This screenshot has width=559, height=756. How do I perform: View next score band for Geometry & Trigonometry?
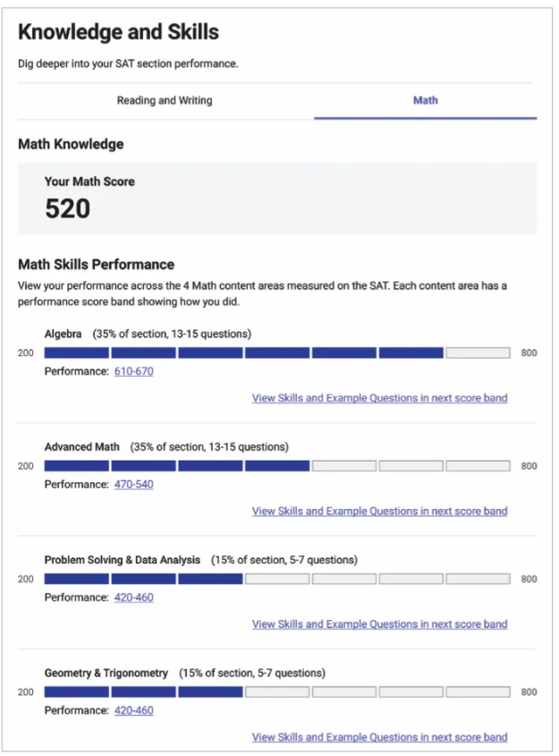(380, 737)
